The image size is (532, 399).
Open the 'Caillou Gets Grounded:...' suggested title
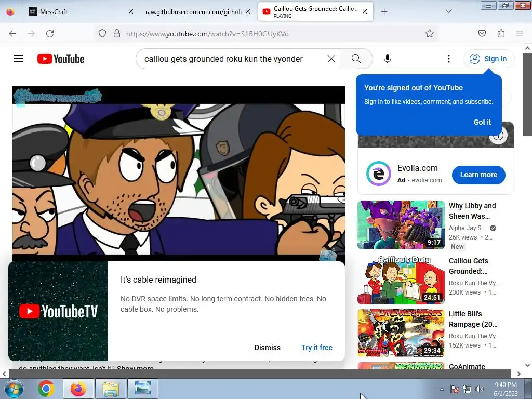point(468,266)
